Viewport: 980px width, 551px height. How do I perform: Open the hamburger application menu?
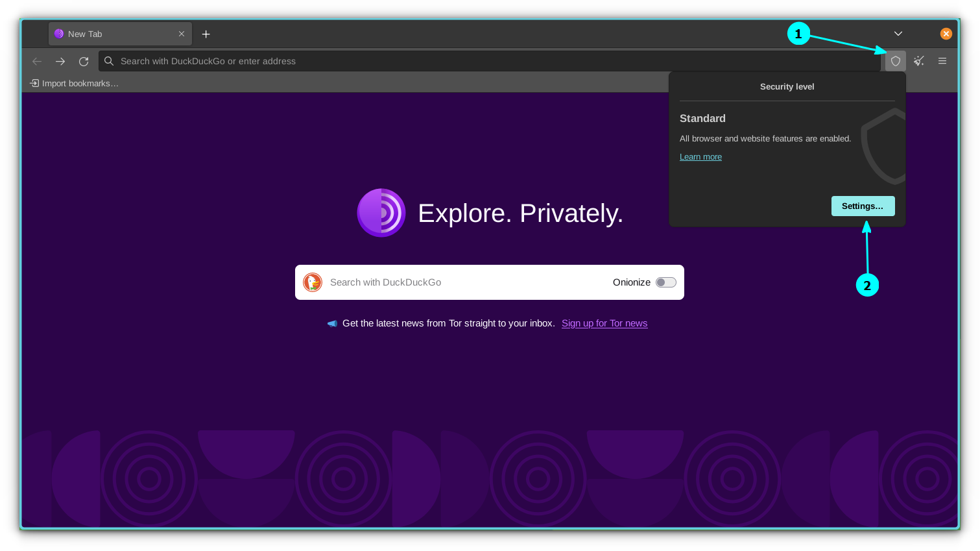point(942,61)
